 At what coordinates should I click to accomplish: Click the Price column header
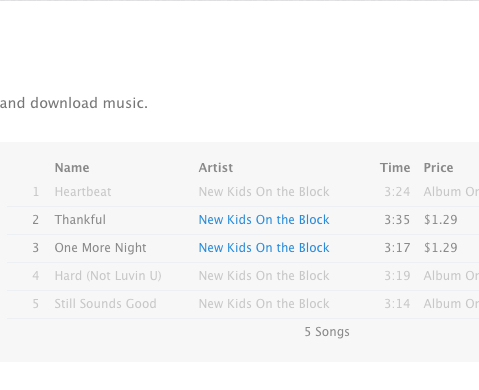pyautogui.click(x=438, y=168)
